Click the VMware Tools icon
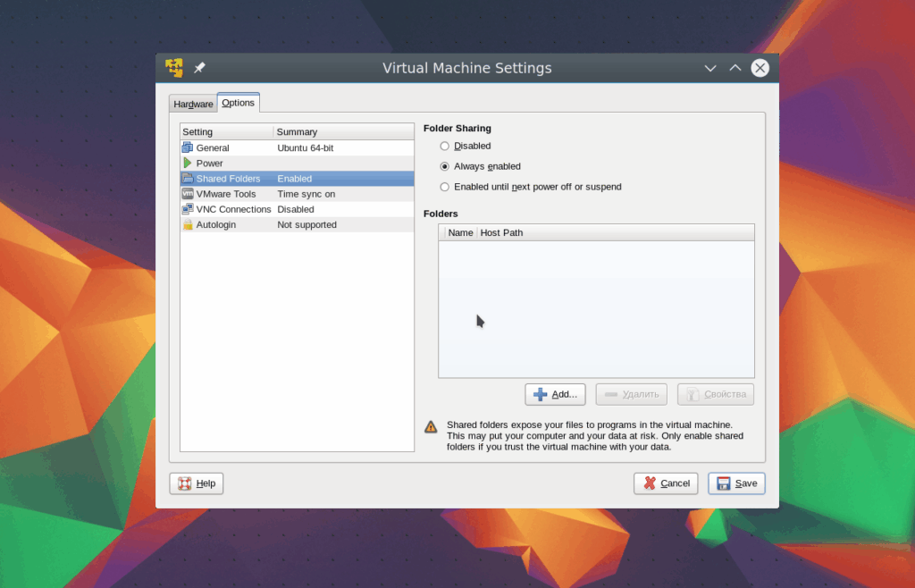The height and width of the screenshot is (588, 915). (x=188, y=194)
